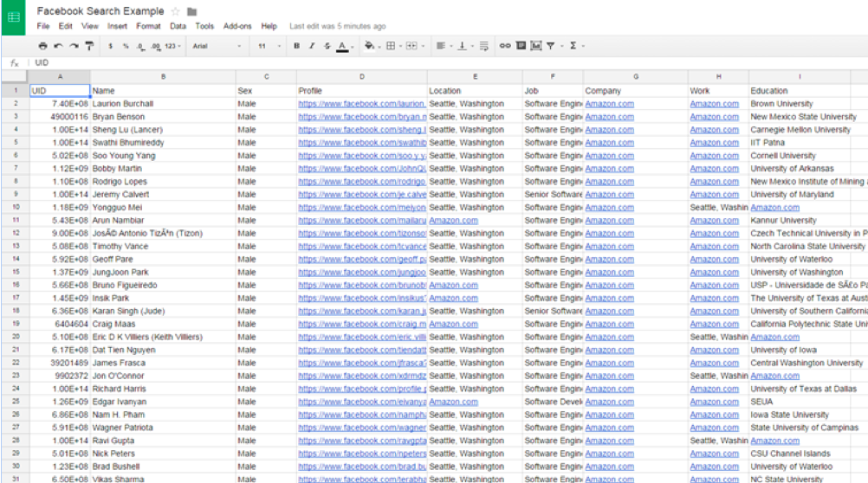Open the functions sigma dropdown
Screen dimensions: 868x483
coord(576,46)
